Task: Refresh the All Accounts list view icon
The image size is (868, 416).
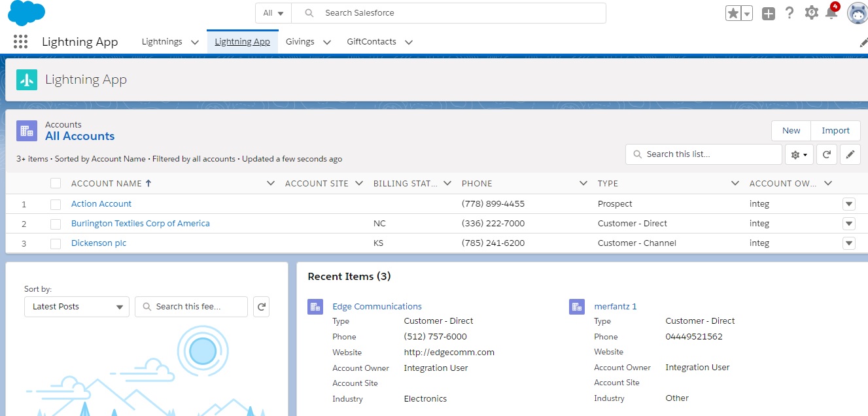Action: coord(825,154)
